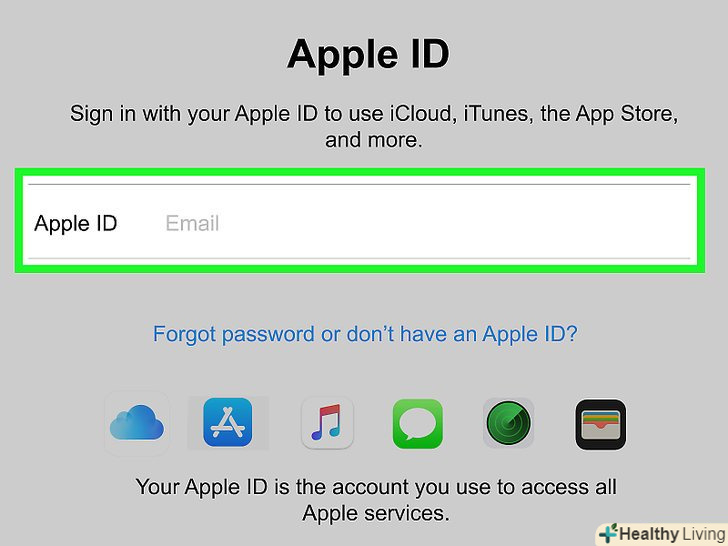This screenshot has height=546, width=728.
Task: Focus the Email input field
Action: click(426, 223)
